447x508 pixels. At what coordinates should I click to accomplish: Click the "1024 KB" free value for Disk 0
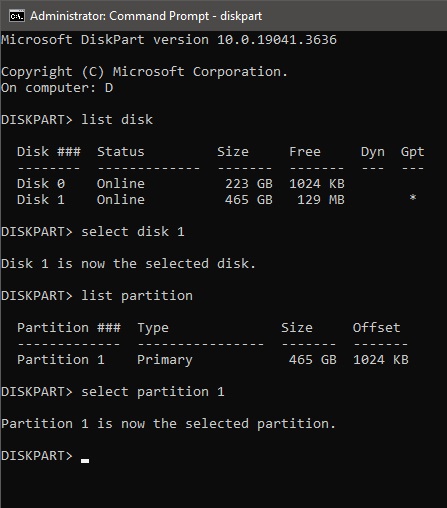(317, 184)
